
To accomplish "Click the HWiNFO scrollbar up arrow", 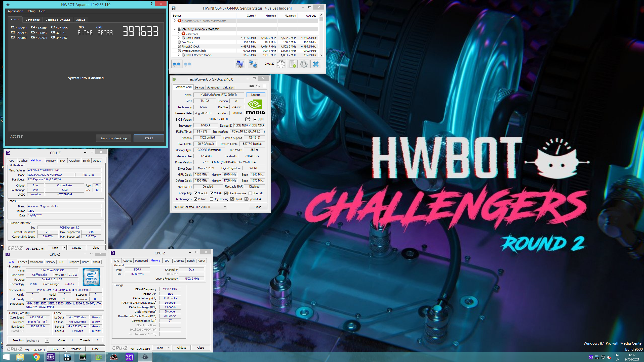I will (321, 15).
